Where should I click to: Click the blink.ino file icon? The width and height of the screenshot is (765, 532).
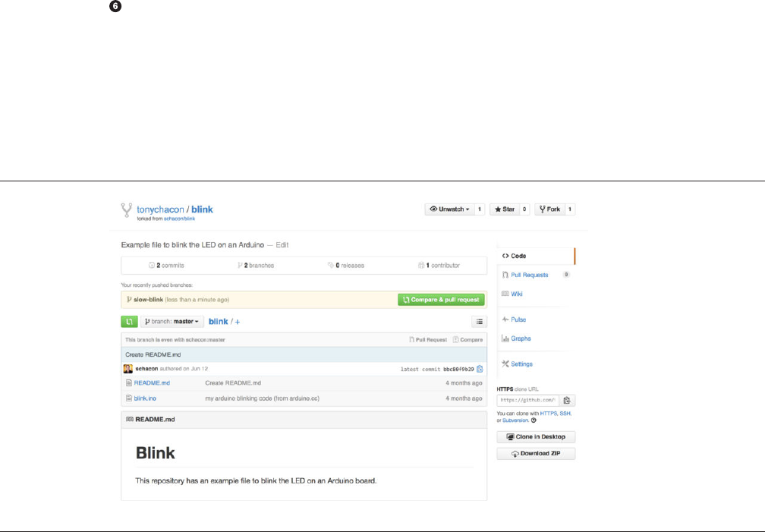click(129, 398)
